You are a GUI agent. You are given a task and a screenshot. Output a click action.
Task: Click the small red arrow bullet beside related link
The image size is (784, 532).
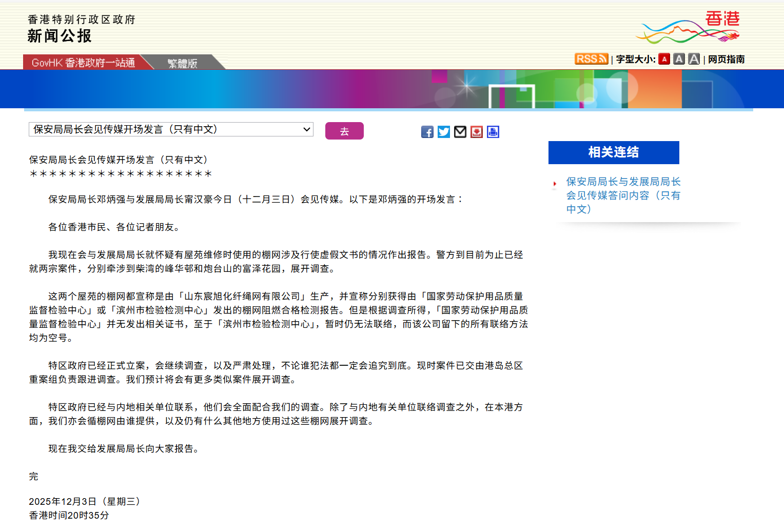click(555, 184)
